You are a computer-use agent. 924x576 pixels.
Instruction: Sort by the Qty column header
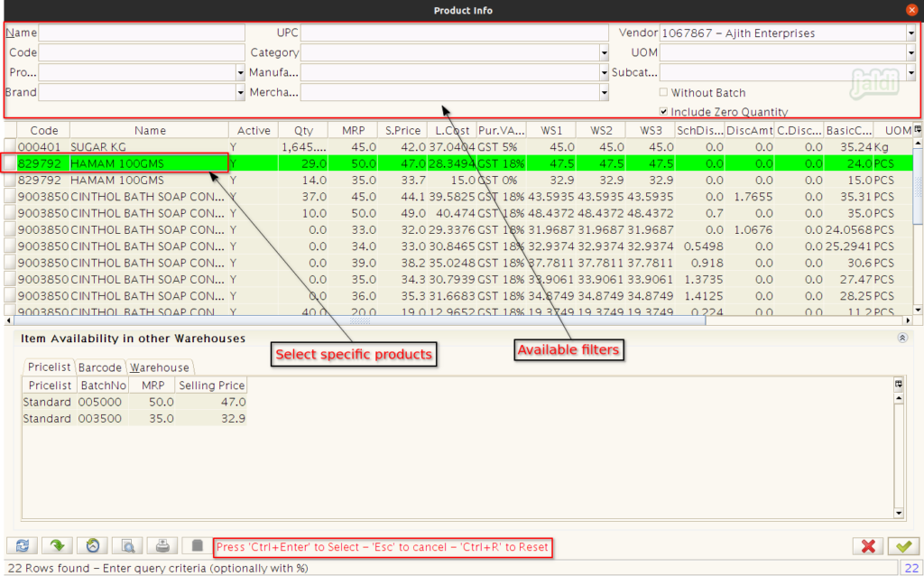(x=303, y=130)
